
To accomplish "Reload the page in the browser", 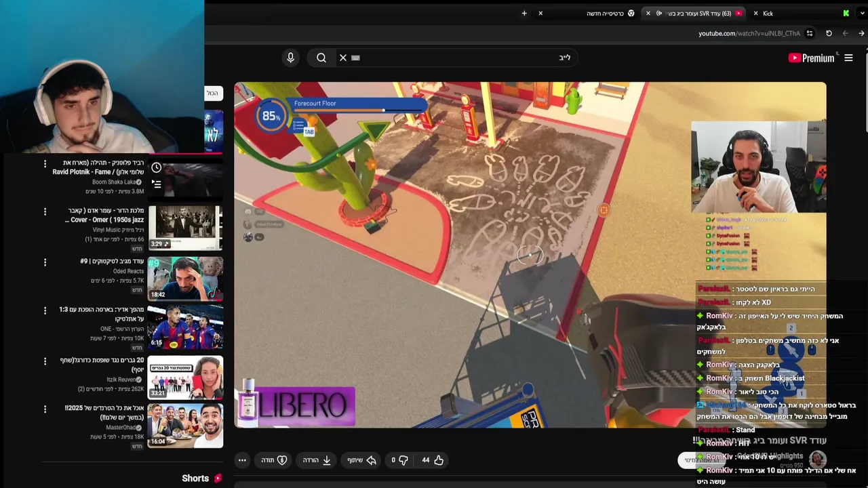I will [x=829, y=33].
